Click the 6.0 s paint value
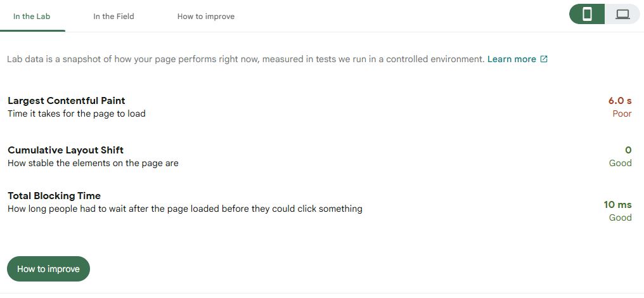Image resolution: width=644 pixels, height=298 pixels. coord(620,101)
